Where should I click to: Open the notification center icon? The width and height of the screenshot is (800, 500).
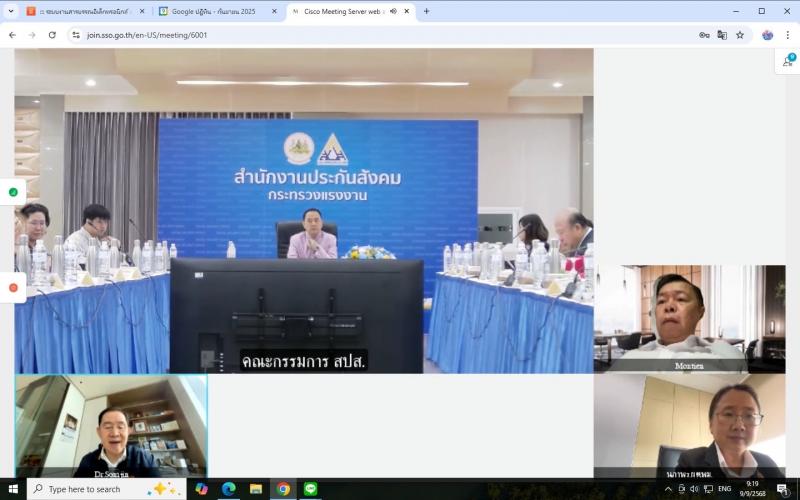click(x=783, y=489)
